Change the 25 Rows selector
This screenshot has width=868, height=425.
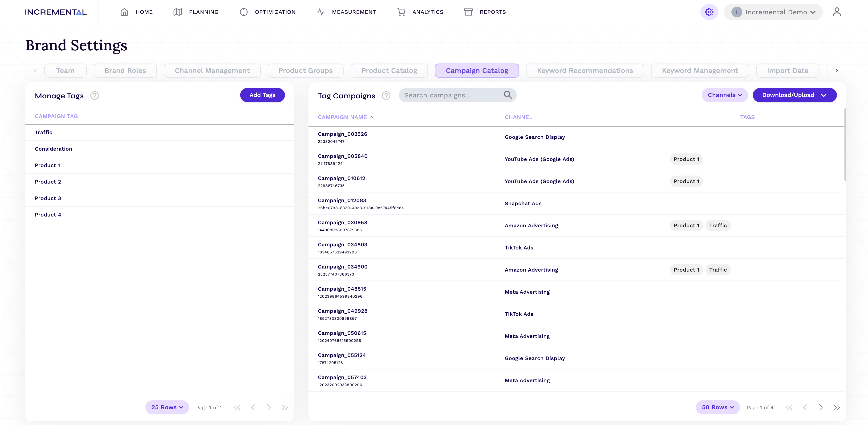click(167, 408)
